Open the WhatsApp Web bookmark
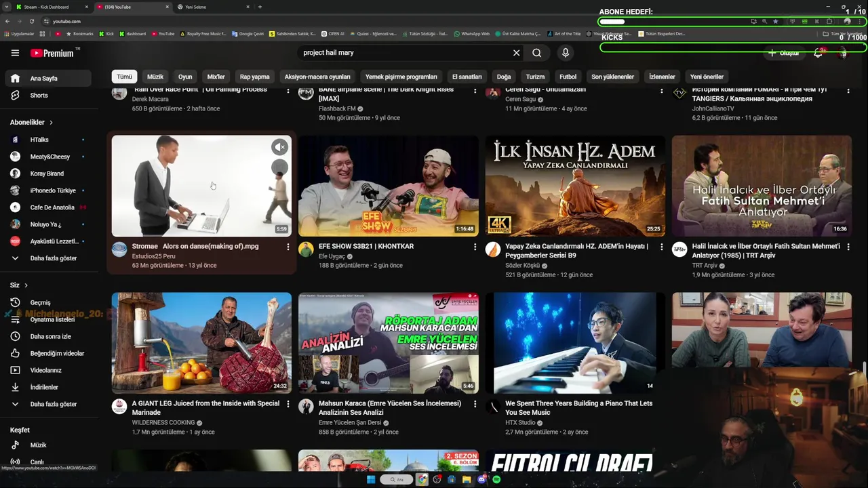Screen dimensions: 868x488 pyautogui.click(x=472, y=34)
